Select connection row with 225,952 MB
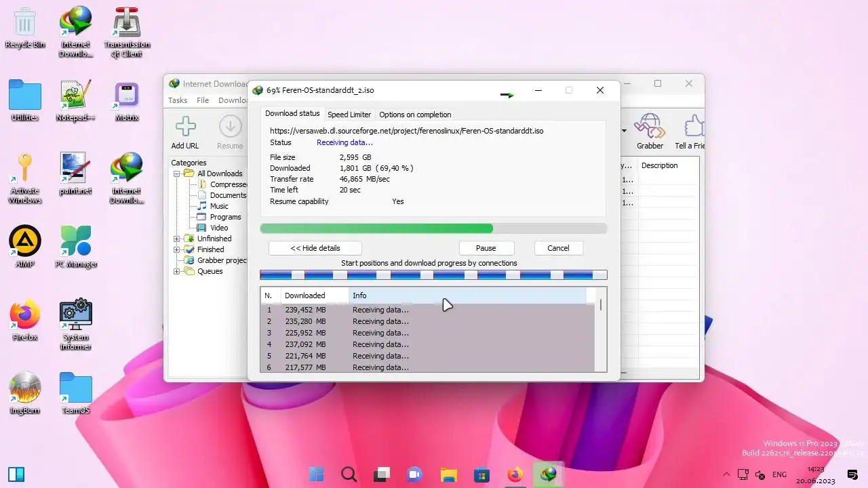The height and width of the screenshot is (488, 868). (x=428, y=333)
